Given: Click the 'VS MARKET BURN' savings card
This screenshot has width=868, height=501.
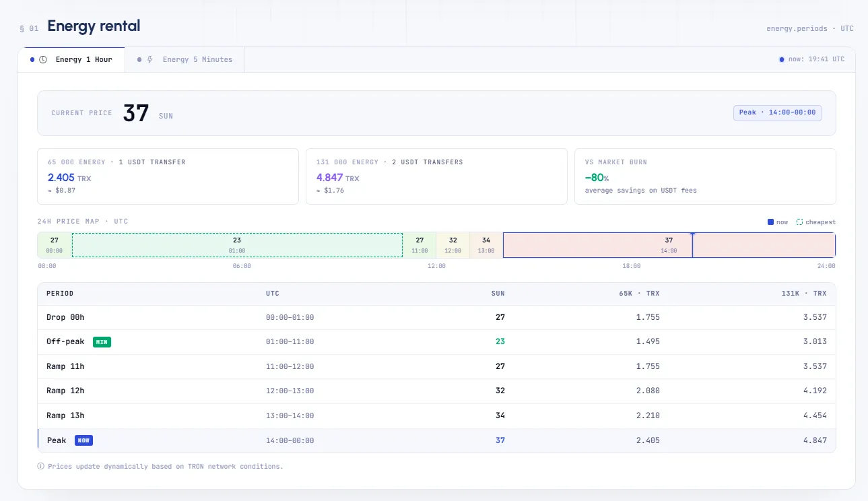Looking at the screenshot, I should pos(705,176).
